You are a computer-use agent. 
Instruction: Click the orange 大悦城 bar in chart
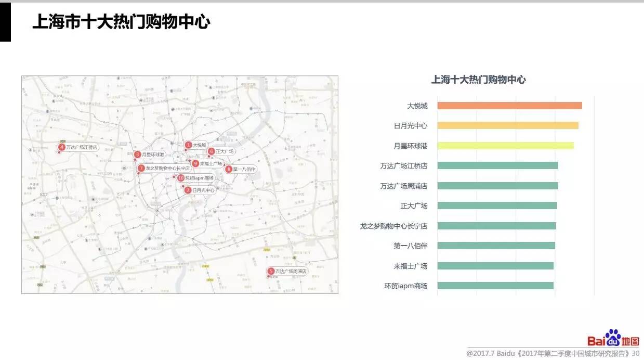509,106
